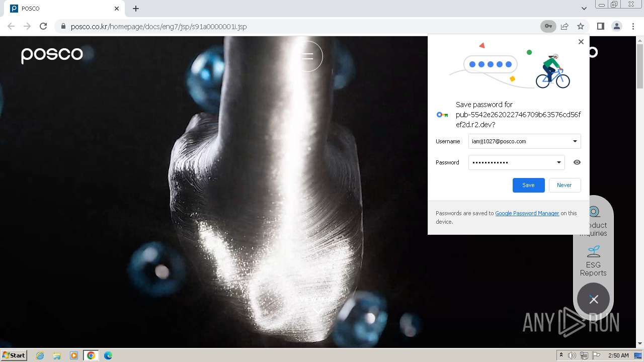Click the share page icon in the address bar
The width and height of the screenshot is (644, 362).
click(x=565, y=26)
